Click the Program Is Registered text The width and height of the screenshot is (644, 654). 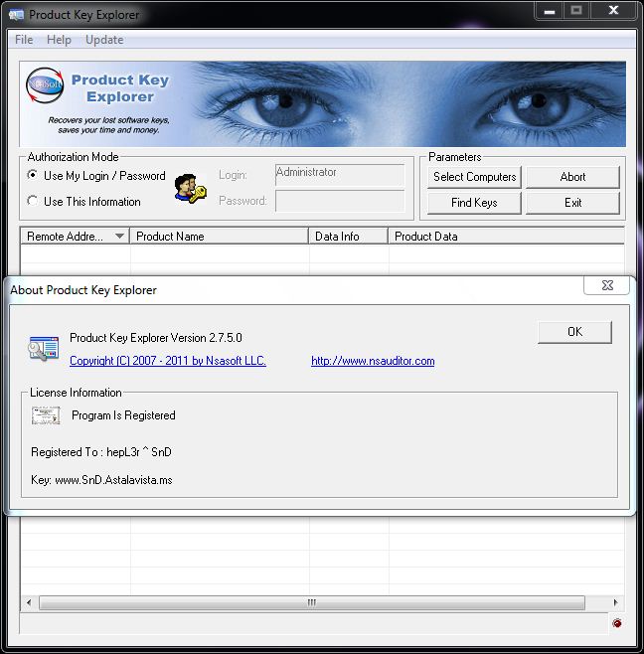(x=123, y=415)
